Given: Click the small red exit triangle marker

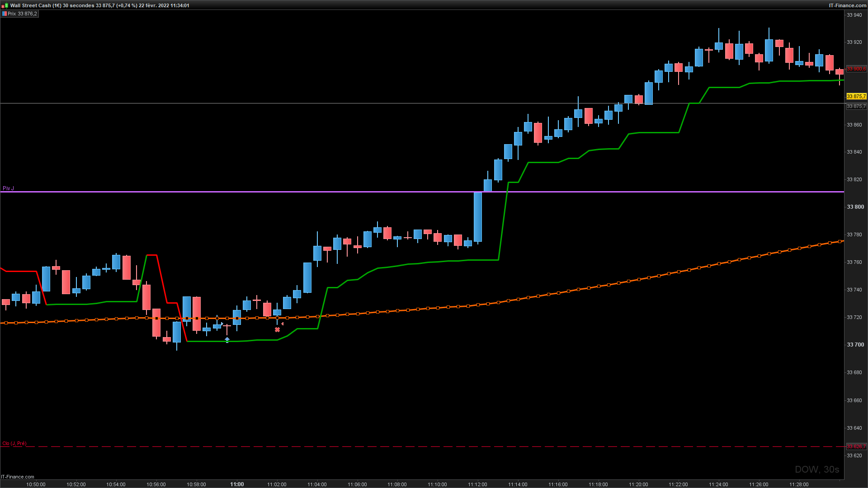Looking at the screenshot, I should click(x=283, y=324).
